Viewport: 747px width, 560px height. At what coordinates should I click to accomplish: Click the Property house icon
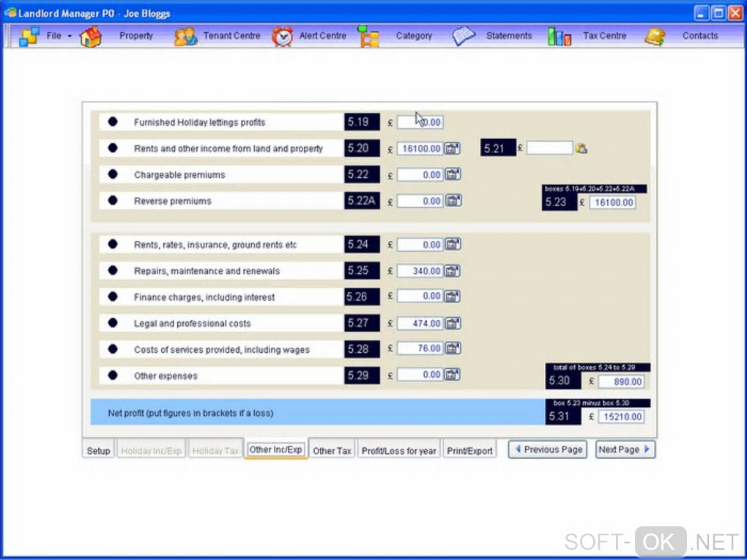(91, 36)
